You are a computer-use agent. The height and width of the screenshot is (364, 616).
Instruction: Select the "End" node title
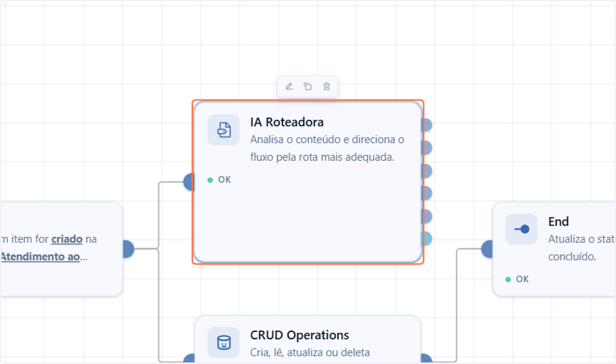(559, 221)
